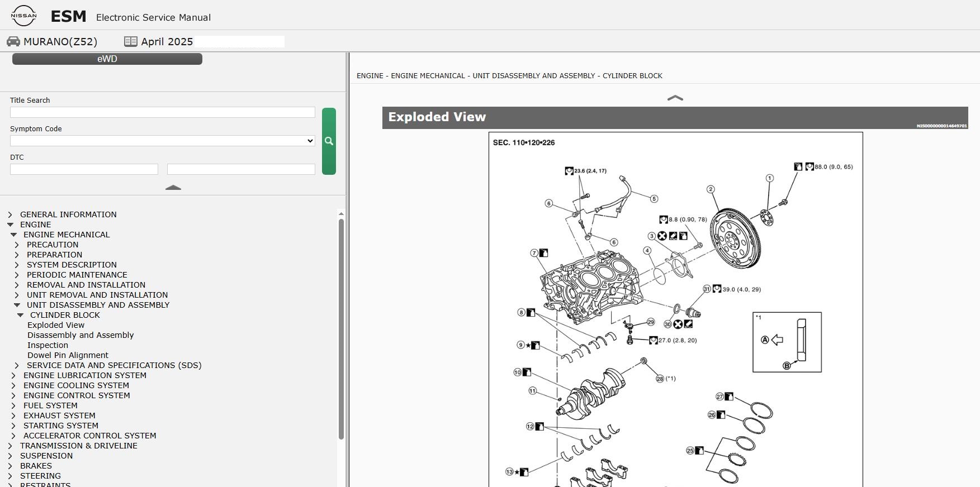Image resolution: width=980 pixels, height=487 pixels.
Task: Click the tree scrollbar up arrow
Action: point(341,214)
